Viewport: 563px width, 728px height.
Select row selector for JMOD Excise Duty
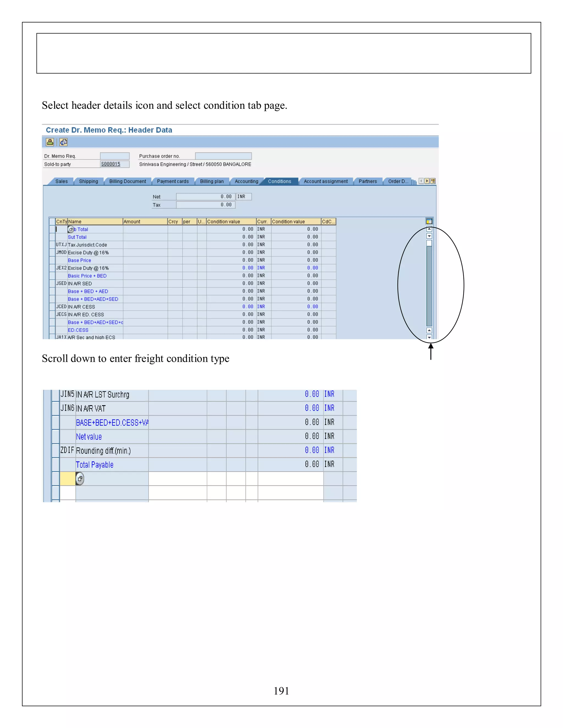pyautogui.click(x=52, y=253)
